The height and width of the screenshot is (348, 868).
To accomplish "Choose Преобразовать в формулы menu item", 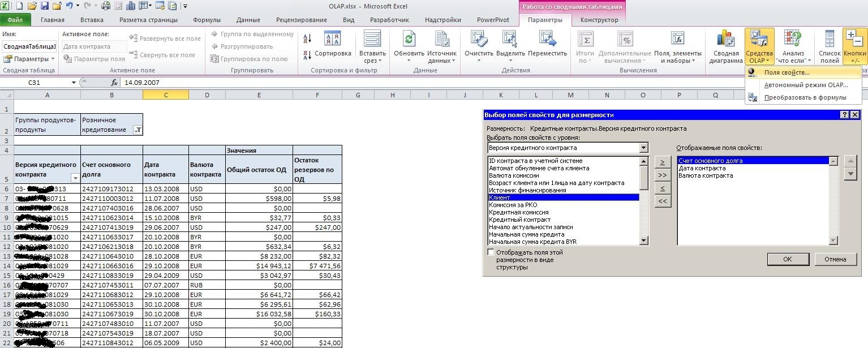I will pos(803,97).
